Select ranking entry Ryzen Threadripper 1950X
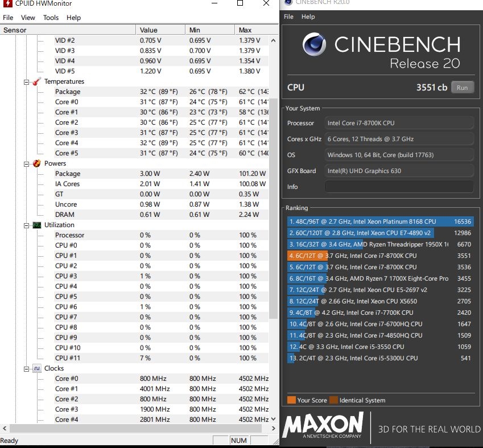483x448 pixels. [381, 244]
